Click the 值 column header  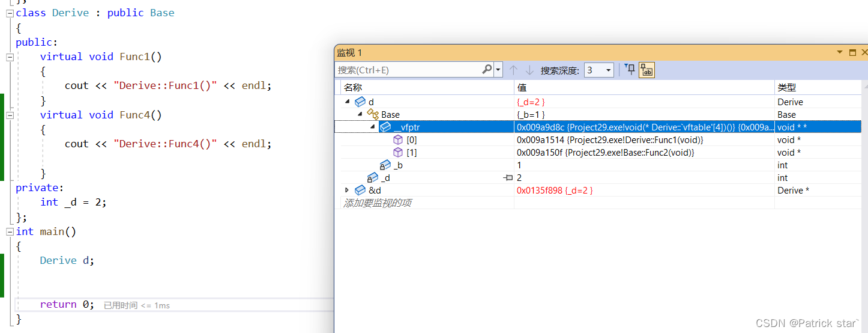(x=644, y=88)
